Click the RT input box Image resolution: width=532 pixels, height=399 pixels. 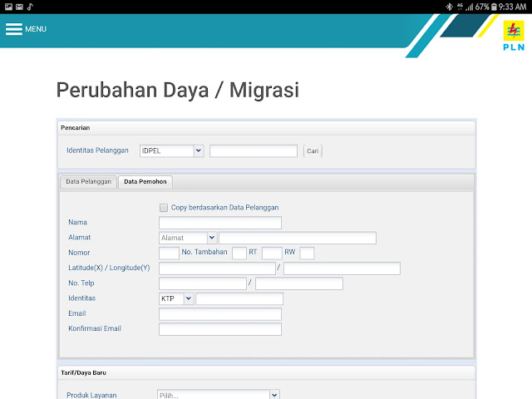tap(272, 253)
